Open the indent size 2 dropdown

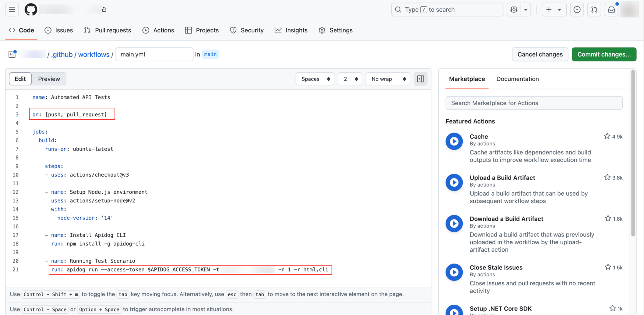[350, 79]
